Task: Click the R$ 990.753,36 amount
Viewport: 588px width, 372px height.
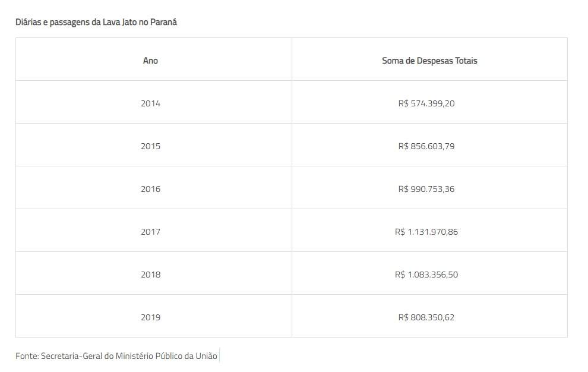Action: [x=426, y=189]
